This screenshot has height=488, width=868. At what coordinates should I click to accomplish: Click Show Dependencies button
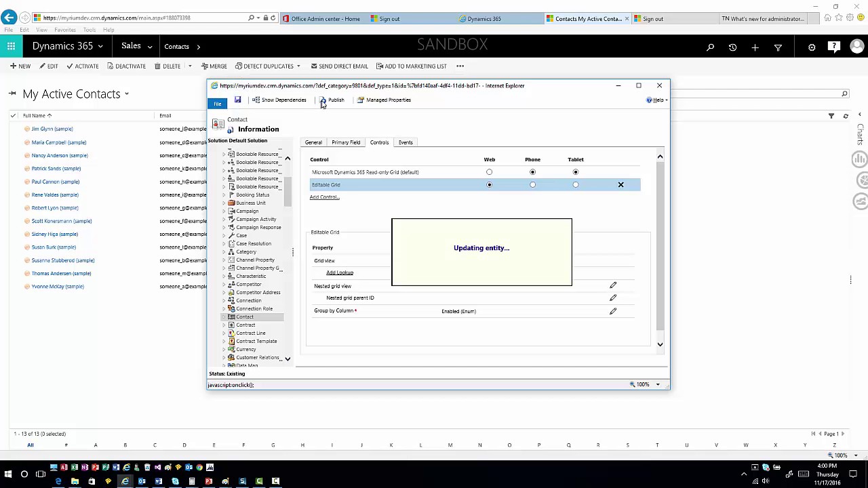coord(279,100)
